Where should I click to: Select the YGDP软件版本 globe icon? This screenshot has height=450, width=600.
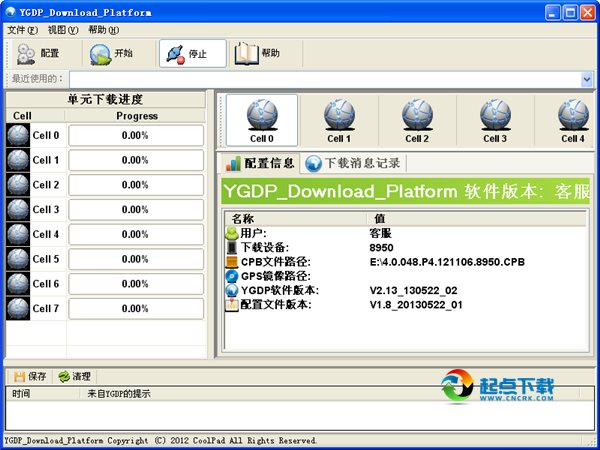tap(232, 290)
